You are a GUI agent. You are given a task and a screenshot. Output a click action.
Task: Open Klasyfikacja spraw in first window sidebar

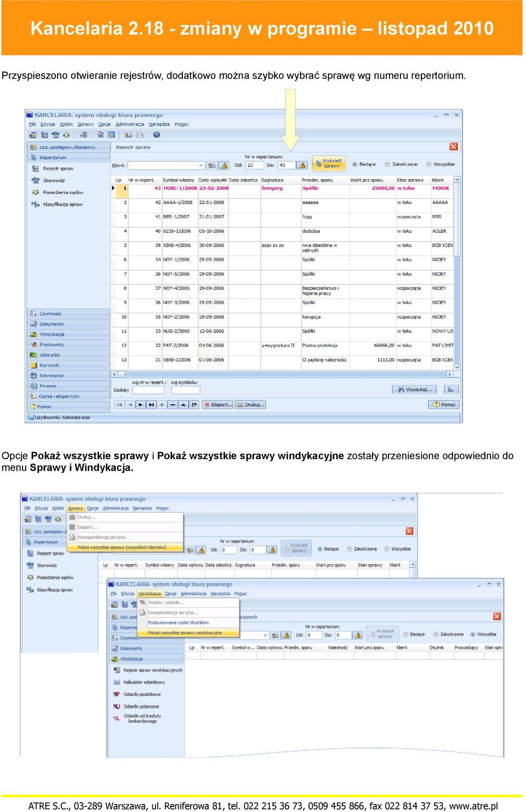[x=57, y=204]
